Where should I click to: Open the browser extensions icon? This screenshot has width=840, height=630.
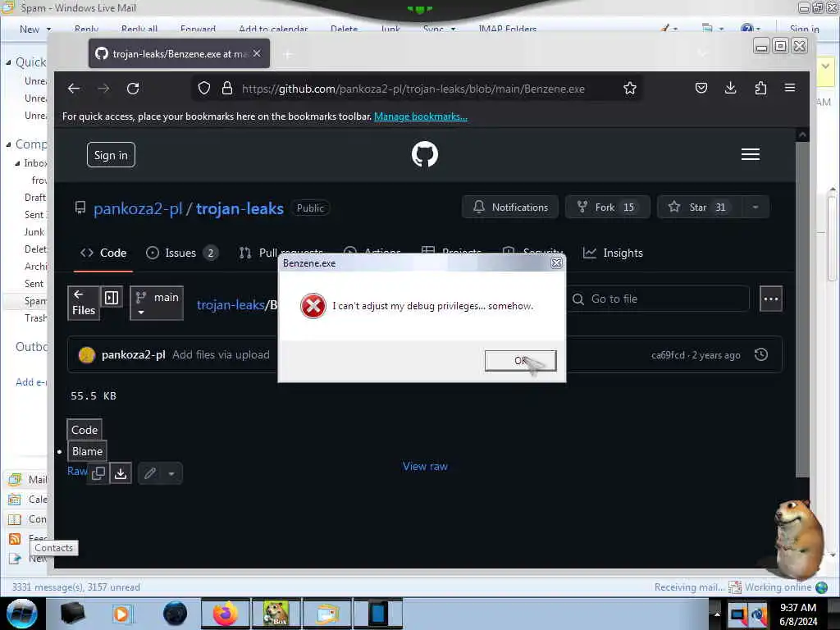pos(760,88)
